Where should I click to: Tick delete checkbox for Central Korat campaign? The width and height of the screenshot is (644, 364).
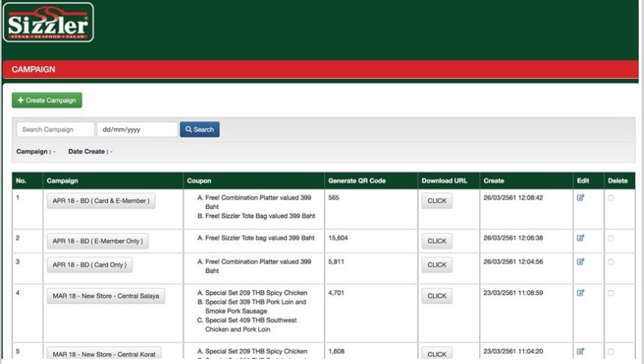click(611, 352)
